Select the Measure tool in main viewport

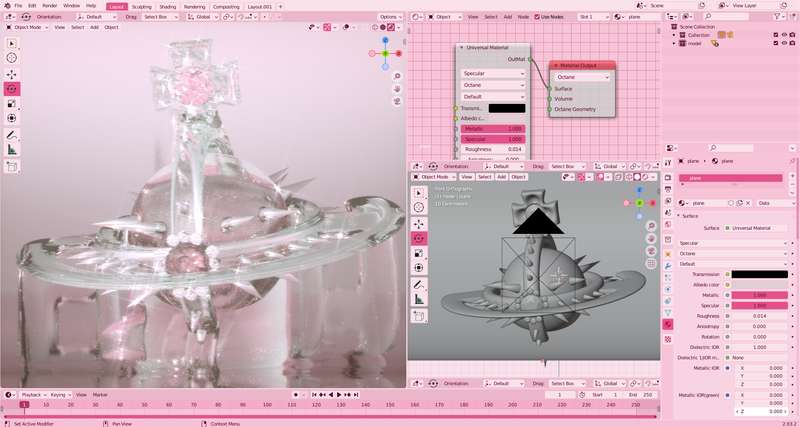point(12,149)
